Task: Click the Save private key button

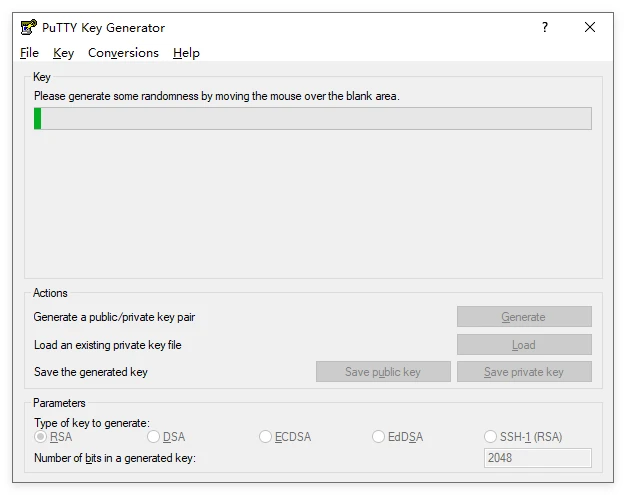Action: coord(524,372)
